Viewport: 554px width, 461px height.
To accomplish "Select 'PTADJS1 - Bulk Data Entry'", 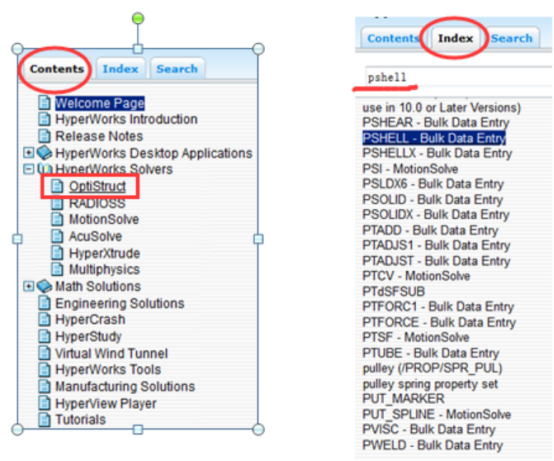I will (436, 246).
